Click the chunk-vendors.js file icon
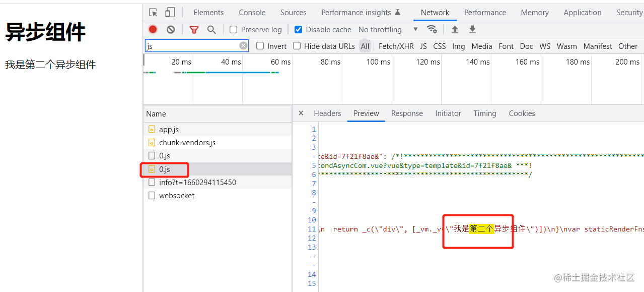The height and width of the screenshot is (292, 644). (x=152, y=142)
